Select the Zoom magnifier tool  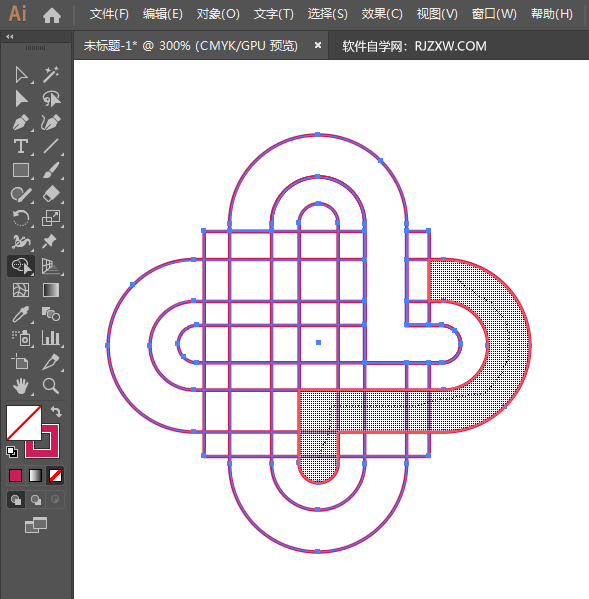(x=51, y=386)
